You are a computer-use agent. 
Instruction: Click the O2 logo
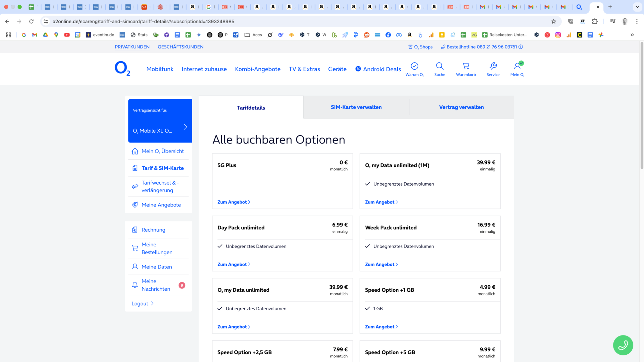click(122, 69)
